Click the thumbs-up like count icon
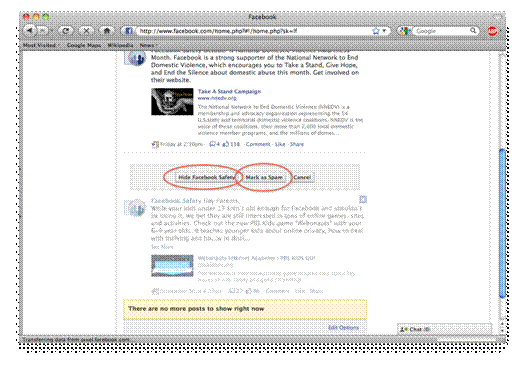This screenshot has width=524, height=369. (x=226, y=144)
